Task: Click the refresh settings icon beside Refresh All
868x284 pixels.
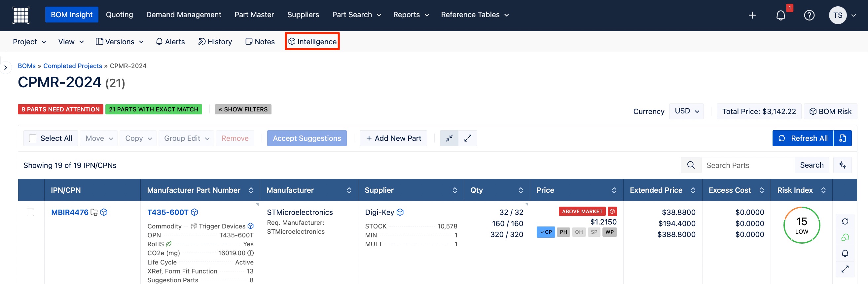Action: pos(842,138)
